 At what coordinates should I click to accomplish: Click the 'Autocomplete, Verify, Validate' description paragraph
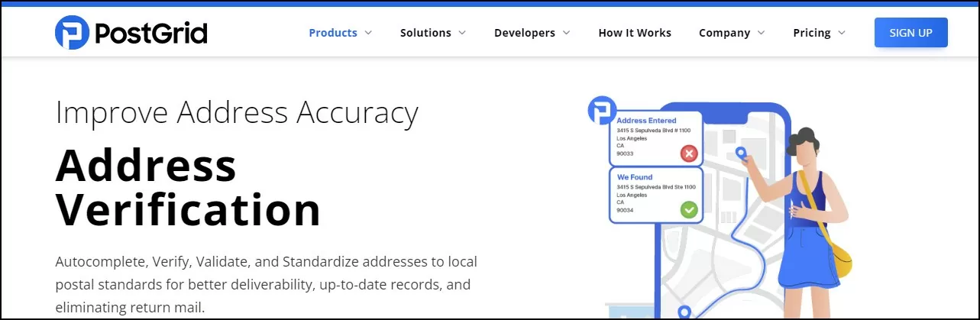click(267, 285)
